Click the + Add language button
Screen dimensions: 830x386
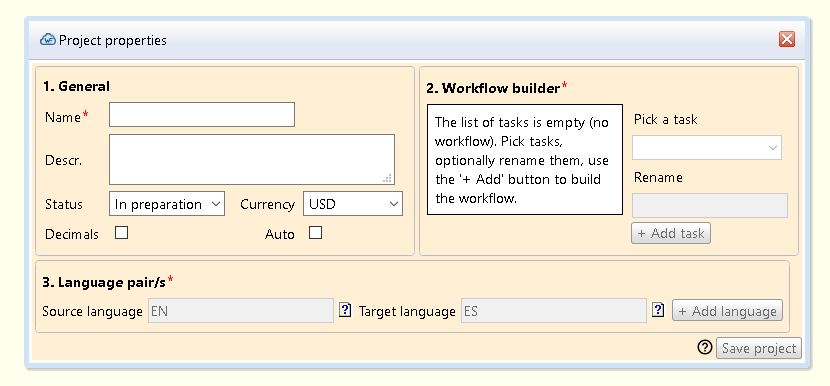(727, 311)
